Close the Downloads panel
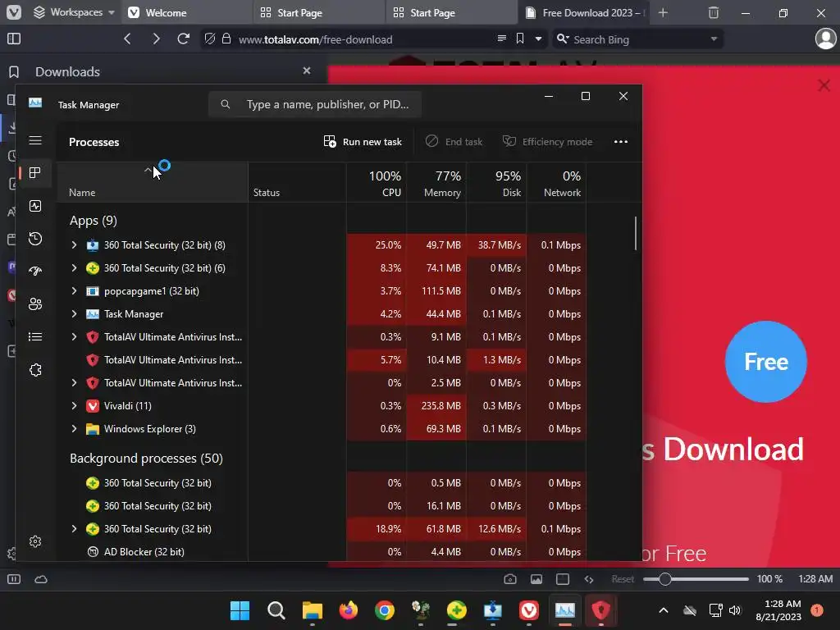 pyautogui.click(x=307, y=71)
